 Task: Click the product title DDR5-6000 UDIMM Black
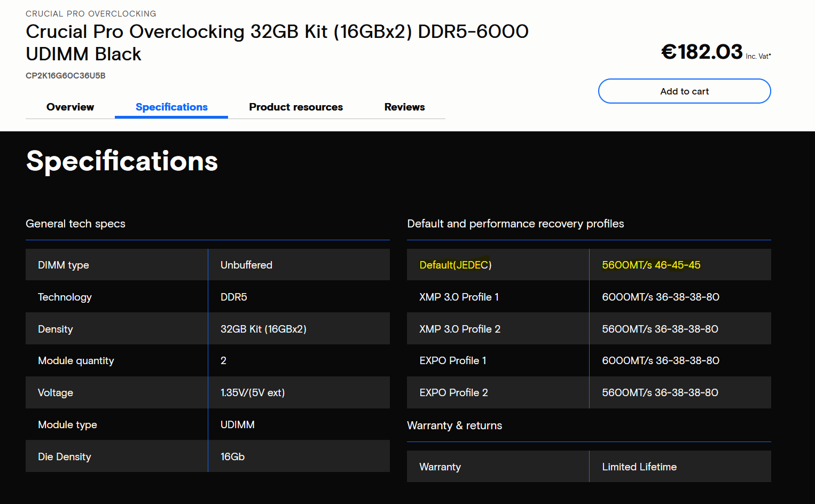(x=277, y=43)
